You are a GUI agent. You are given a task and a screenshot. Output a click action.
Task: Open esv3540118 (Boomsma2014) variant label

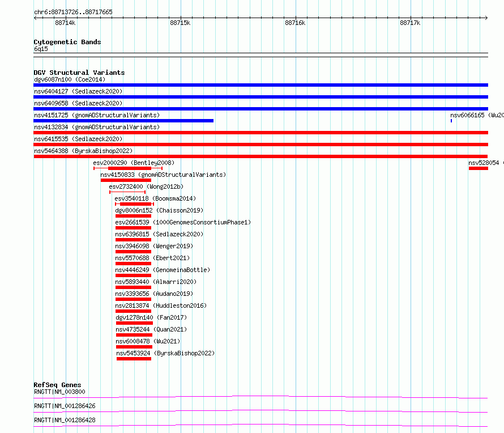click(x=155, y=198)
